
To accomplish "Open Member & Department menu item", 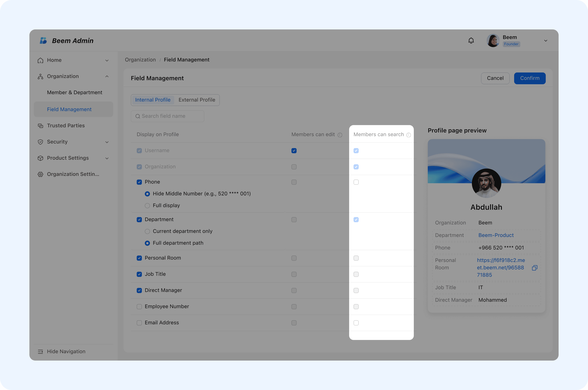I will (x=75, y=92).
